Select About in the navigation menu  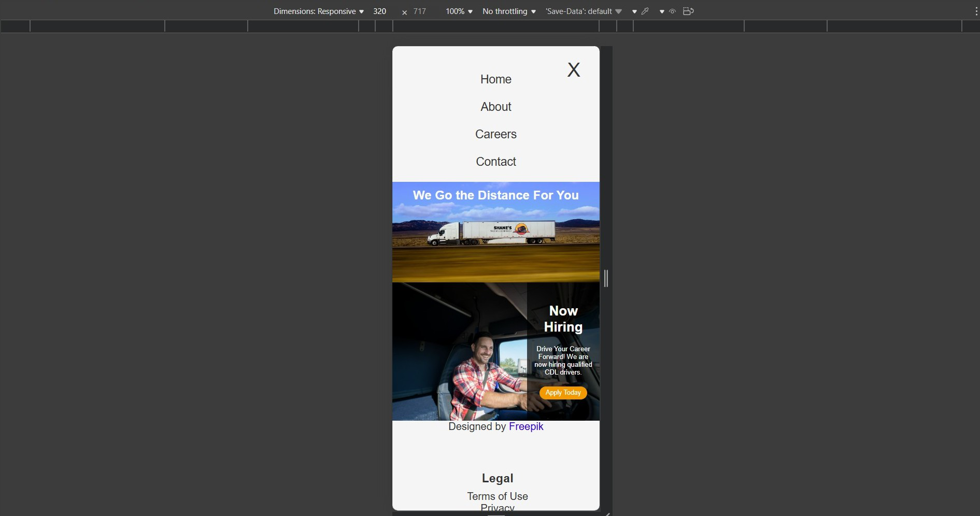[x=496, y=107]
